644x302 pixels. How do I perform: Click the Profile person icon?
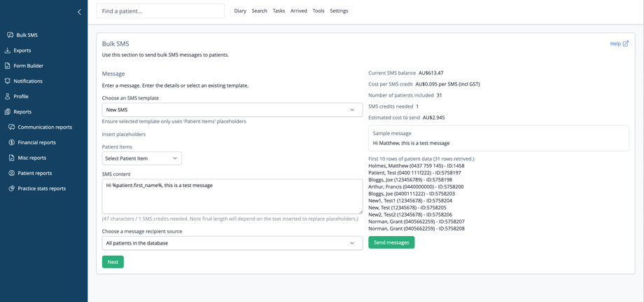[x=8, y=97]
